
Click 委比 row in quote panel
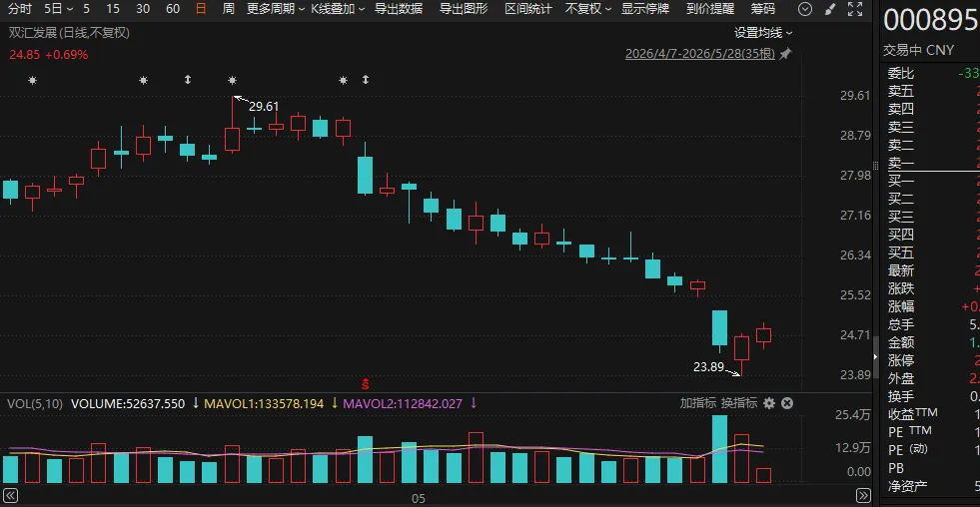pos(931,73)
